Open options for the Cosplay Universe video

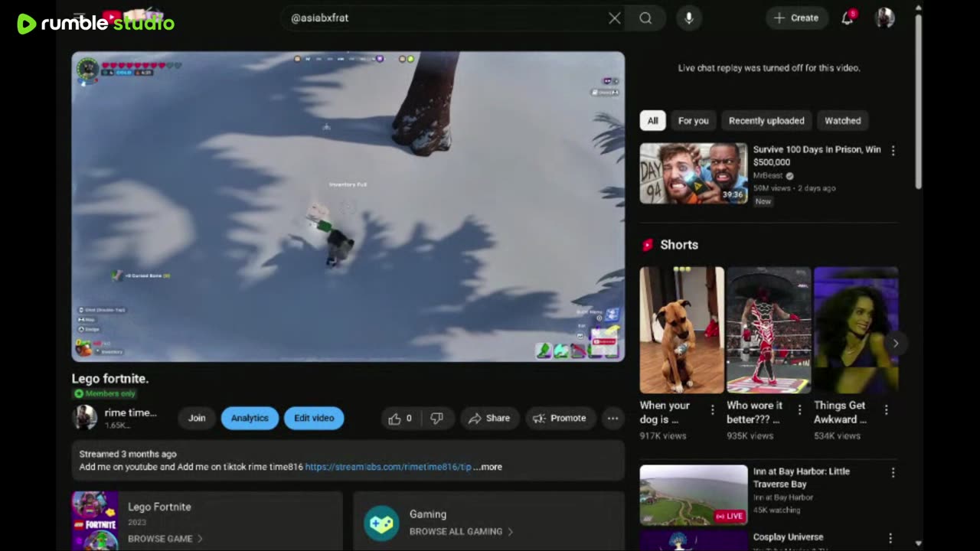click(x=890, y=538)
